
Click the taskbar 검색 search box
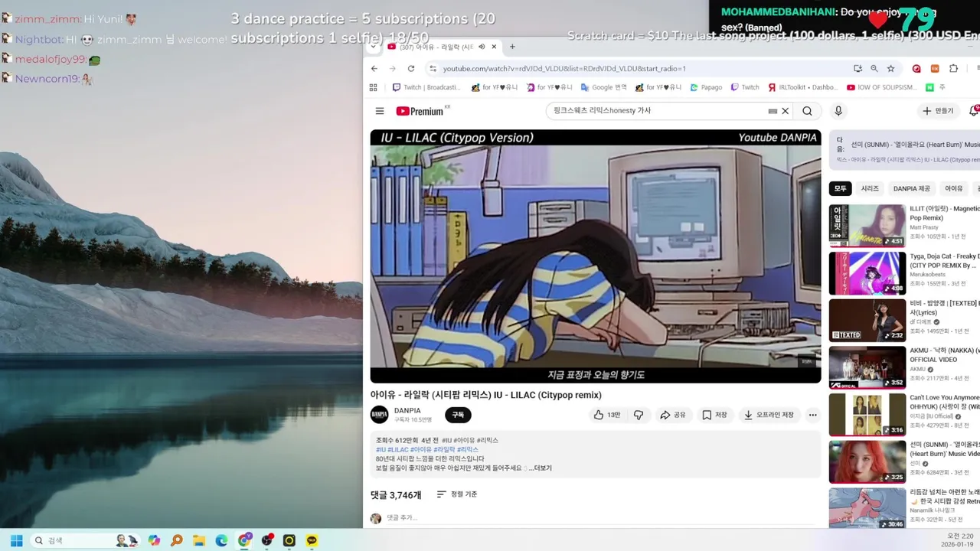[x=84, y=540]
